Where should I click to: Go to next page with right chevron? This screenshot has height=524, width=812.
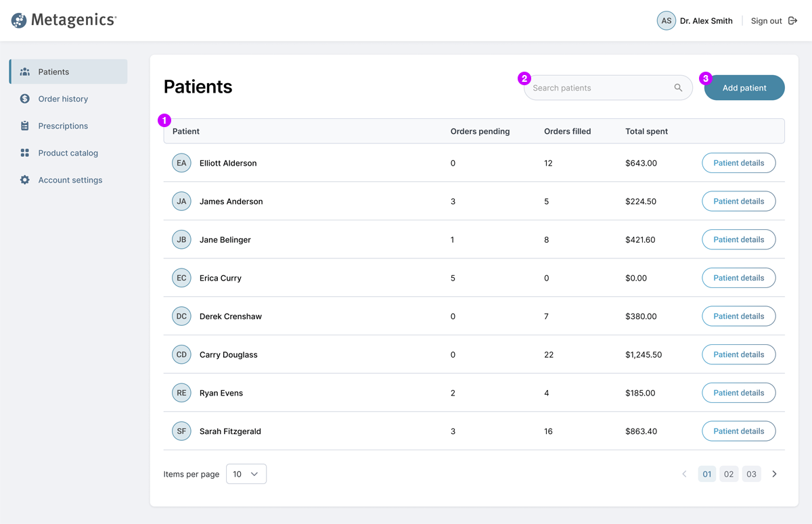(774, 474)
